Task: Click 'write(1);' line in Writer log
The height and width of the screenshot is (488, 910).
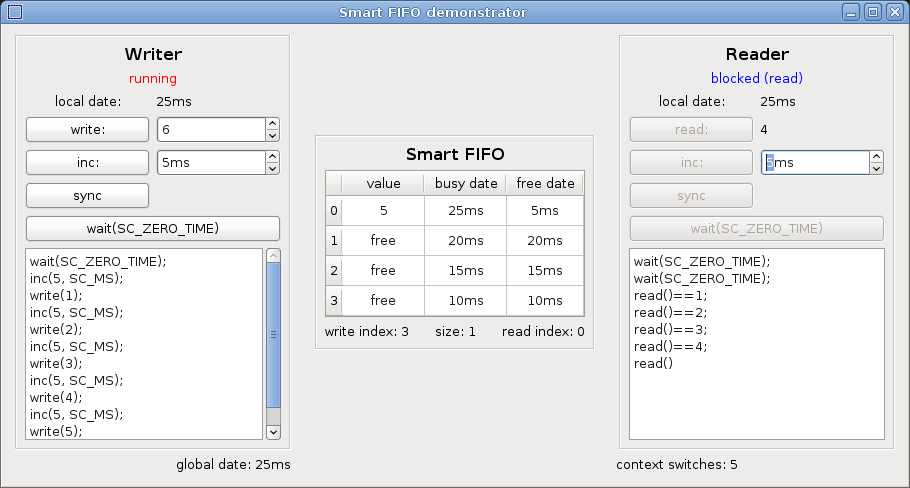Action: click(56, 295)
